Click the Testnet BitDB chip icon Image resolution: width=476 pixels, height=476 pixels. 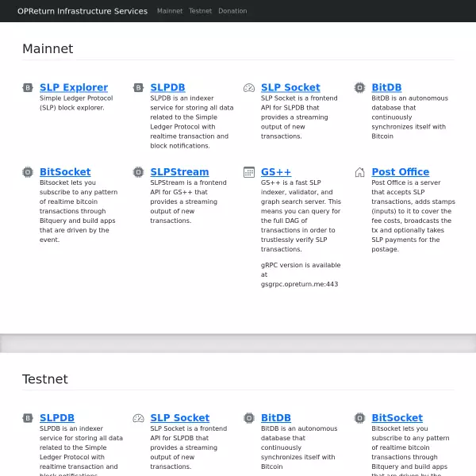point(249,418)
